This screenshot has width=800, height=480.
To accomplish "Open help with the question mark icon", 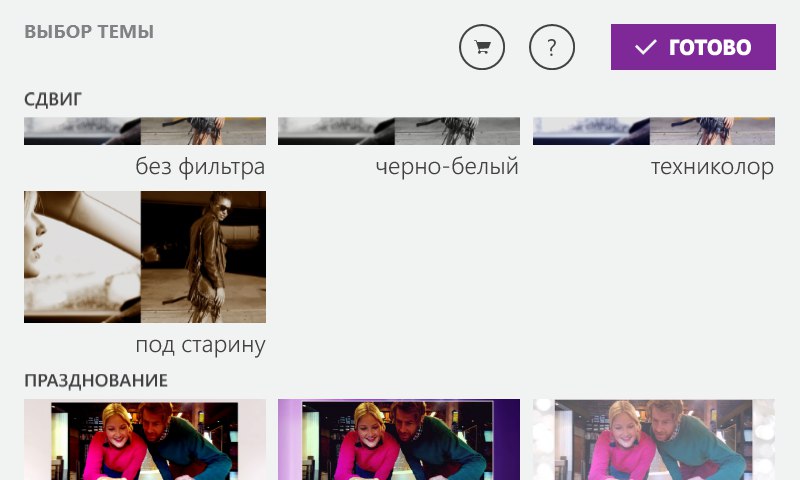I will coord(552,47).
